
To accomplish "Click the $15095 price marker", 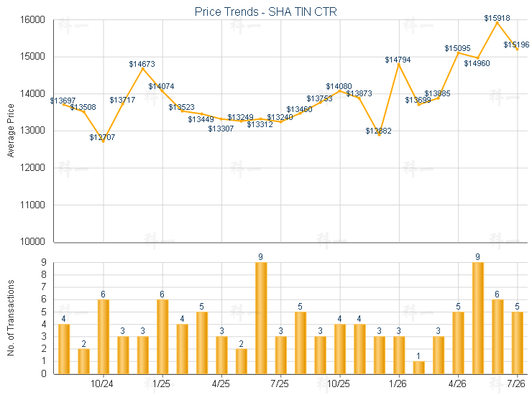I will [458, 53].
